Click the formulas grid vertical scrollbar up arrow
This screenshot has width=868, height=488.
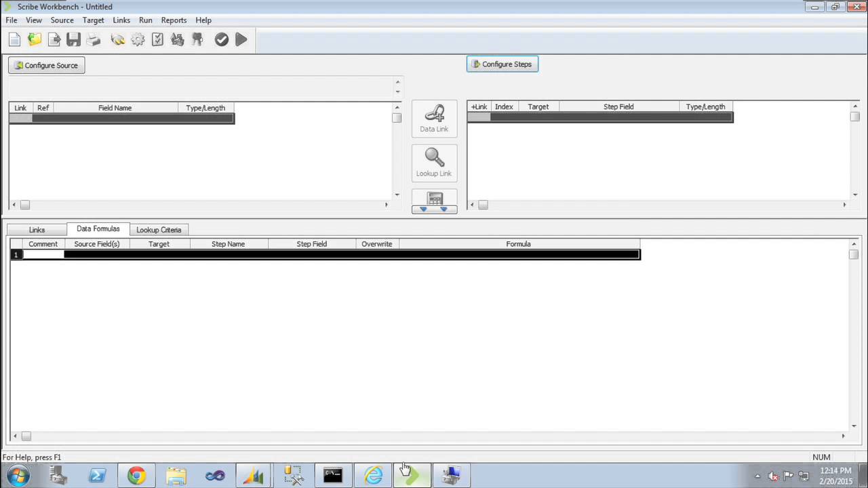point(854,243)
